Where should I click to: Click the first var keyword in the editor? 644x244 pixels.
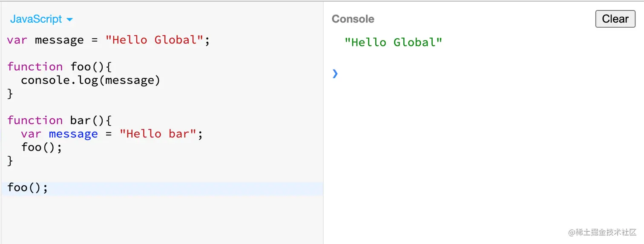click(x=17, y=40)
